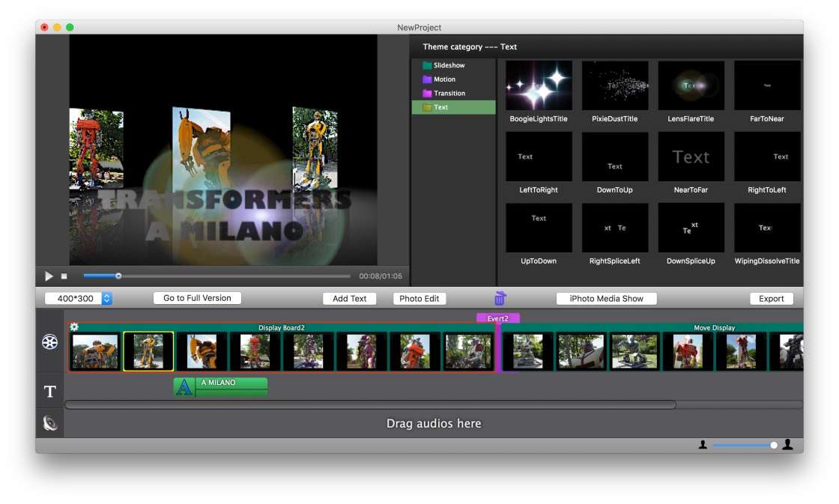Click the purple trash delete icon
Screen dimensions: 839x504
point(500,298)
